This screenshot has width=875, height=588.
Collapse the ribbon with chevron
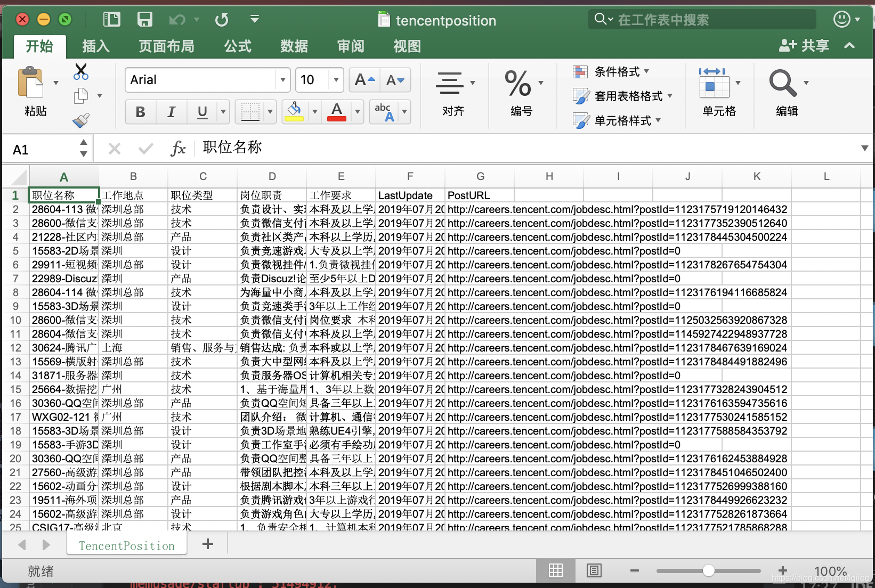(x=849, y=46)
